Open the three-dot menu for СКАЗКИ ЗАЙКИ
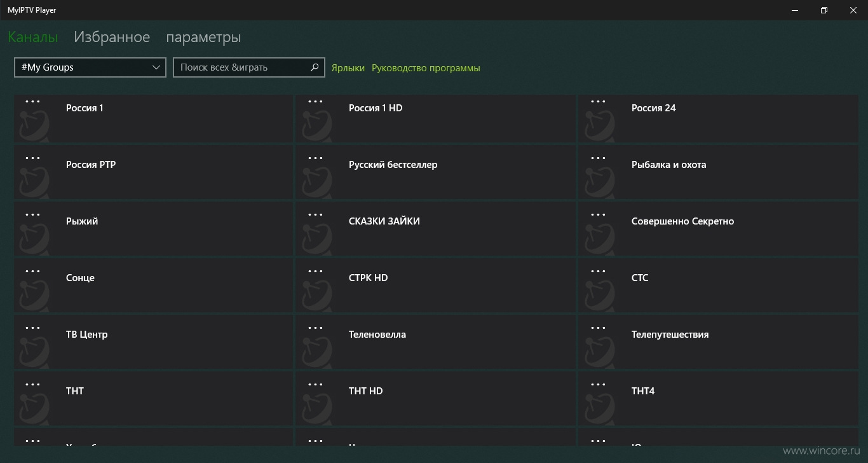The width and height of the screenshot is (868, 463). 315,215
